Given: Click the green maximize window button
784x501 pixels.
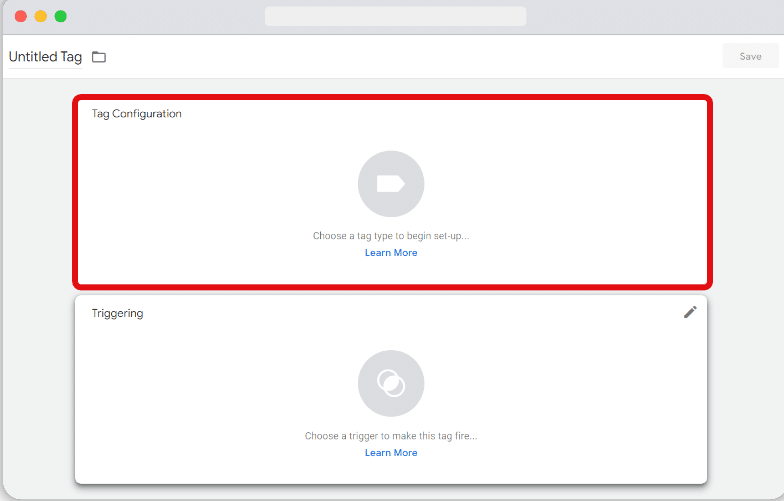Looking at the screenshot, I should (x=60, y=16).
